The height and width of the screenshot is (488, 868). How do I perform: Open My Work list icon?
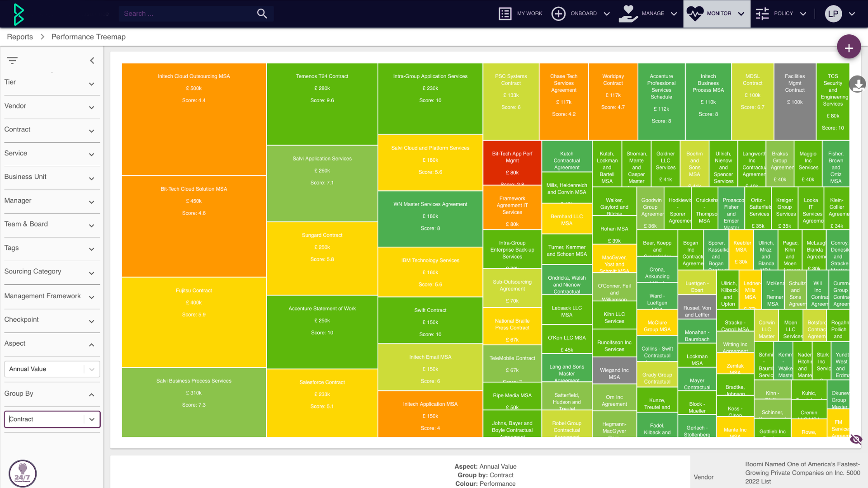[x=505, y=14]
